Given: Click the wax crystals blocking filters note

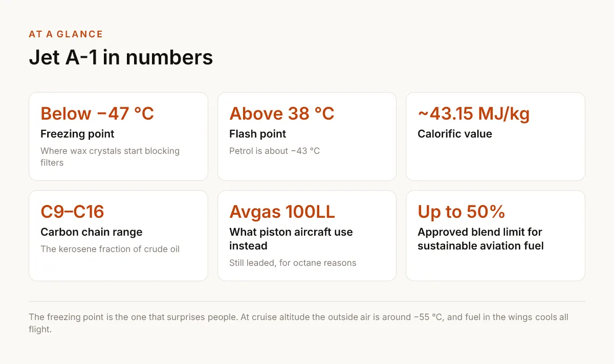Looking at the screenshot, I should (110, 157).
